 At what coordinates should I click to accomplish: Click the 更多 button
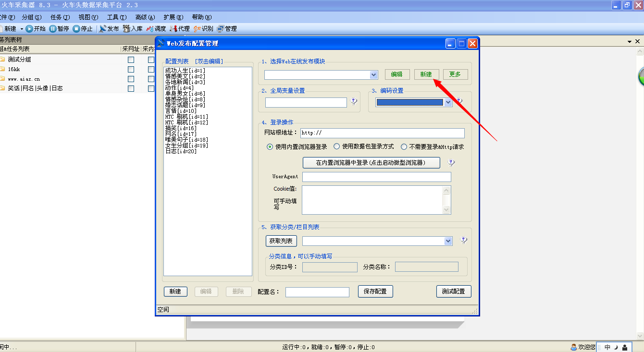tap(455, 74)
